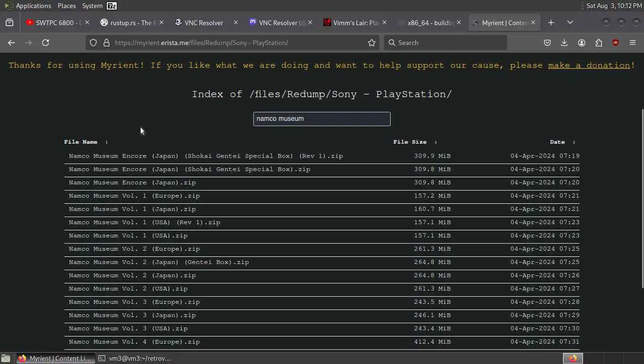644x364 pixels.
Task: Close the SWTPC 6800 tab
Action: (x=87, y=22)
